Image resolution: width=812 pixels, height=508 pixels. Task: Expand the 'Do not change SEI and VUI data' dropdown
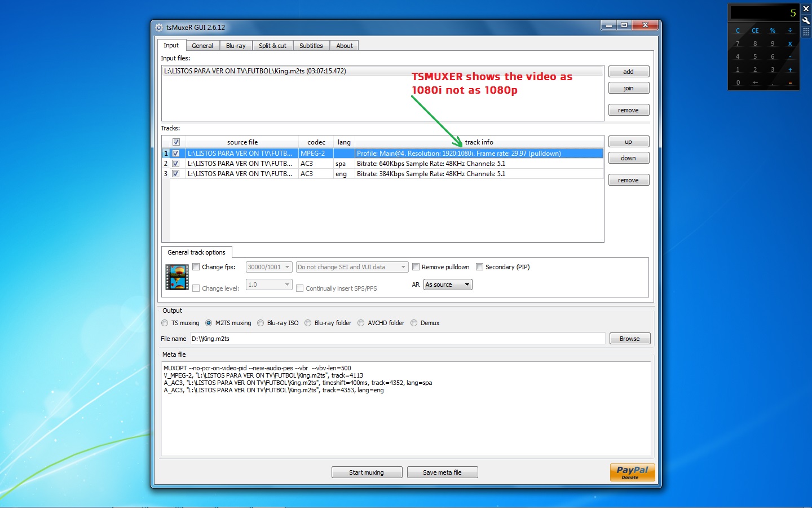coord(352,267)
